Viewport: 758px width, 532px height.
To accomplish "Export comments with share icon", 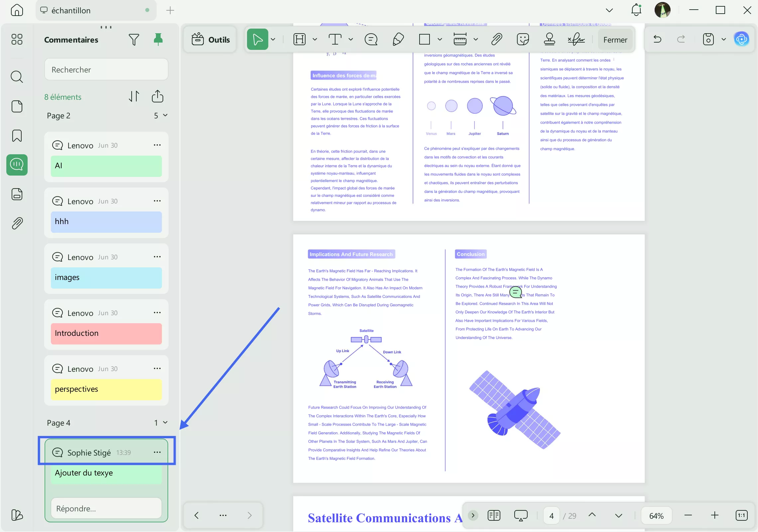I will [157, 96].
